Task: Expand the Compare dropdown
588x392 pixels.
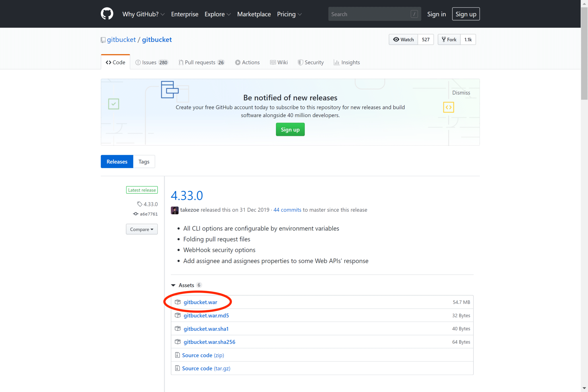Action: pos(142,229)
